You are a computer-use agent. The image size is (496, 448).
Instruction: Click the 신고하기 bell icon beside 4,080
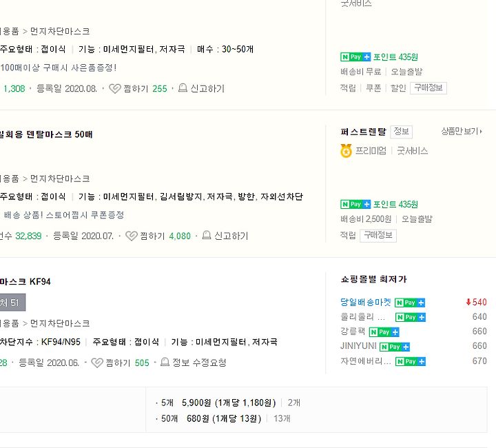tap(205, 236)
